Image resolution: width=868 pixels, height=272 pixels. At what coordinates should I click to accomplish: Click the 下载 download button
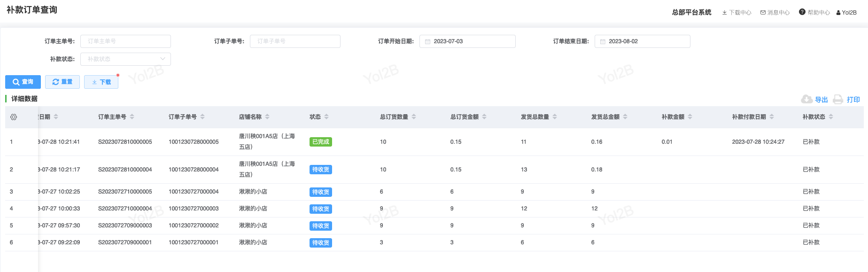(x=101, y=82)
